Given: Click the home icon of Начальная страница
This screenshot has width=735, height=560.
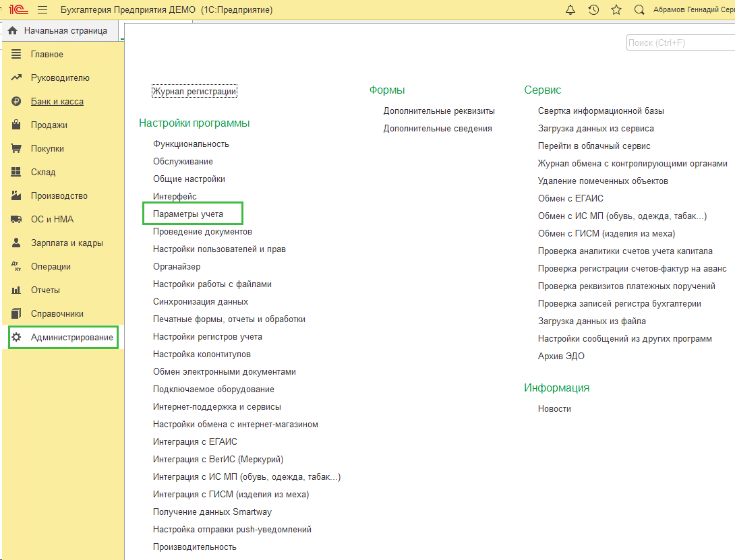Looking at the screenshot, I should click(13, 30).
